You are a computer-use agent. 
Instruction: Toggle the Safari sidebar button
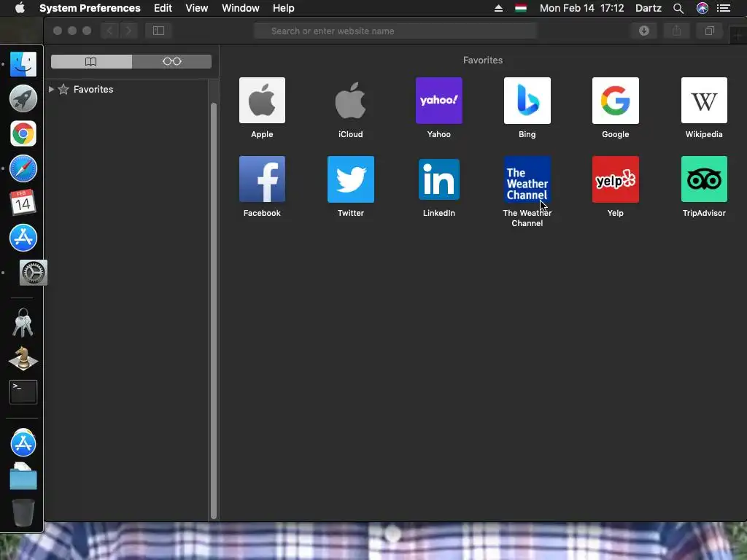pyautogui.click(x=158, y=31)
